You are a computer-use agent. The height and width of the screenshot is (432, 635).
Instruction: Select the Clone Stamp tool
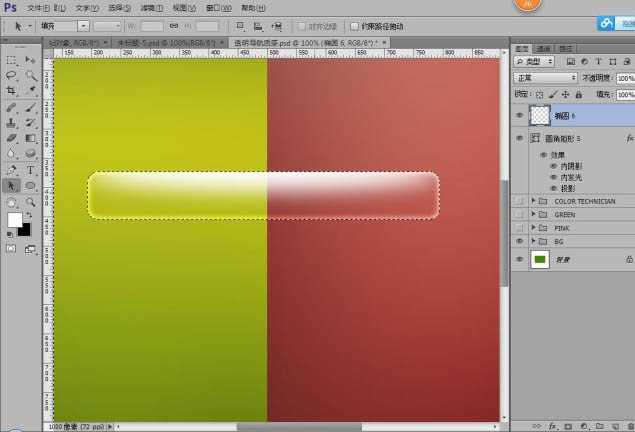coord(11,123)
